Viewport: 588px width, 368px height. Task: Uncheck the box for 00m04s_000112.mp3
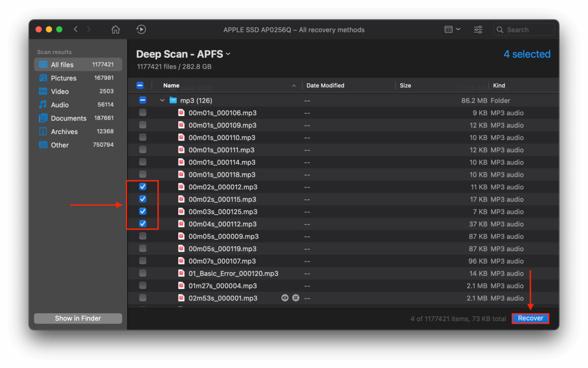[x=143, y=223]
